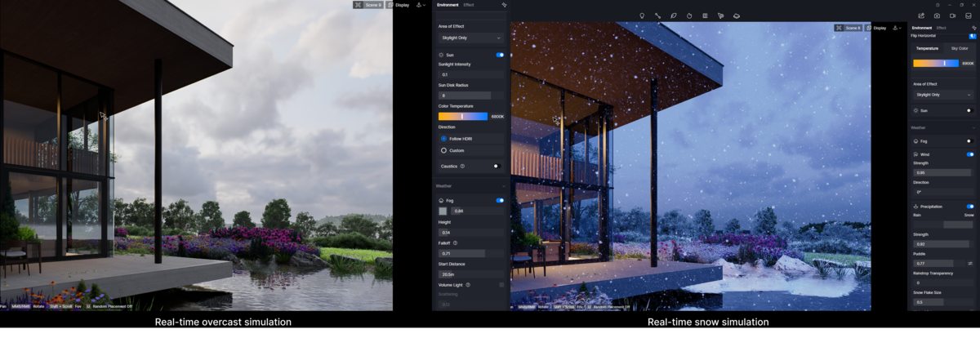
Task: Open the Scene 9 selector in right window
Action: (849, 28)
